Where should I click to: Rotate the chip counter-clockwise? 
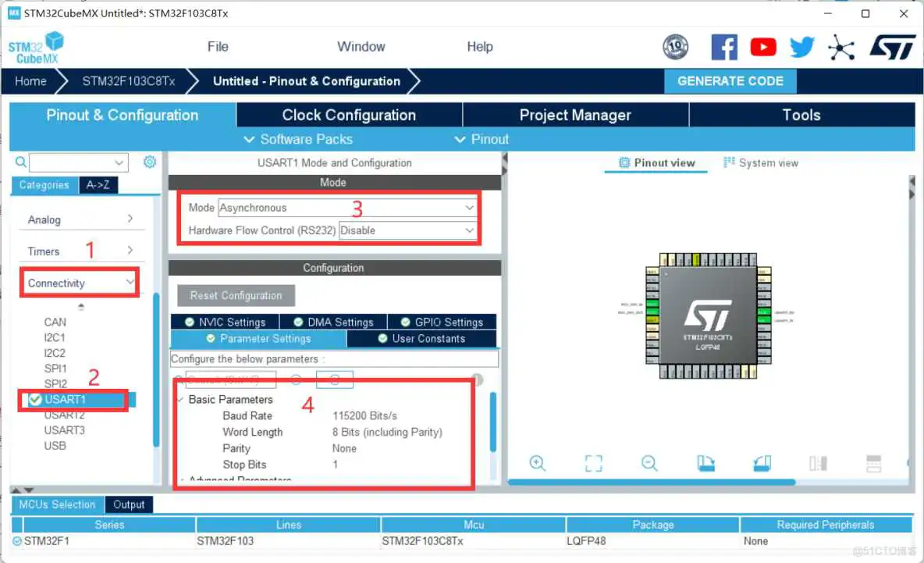pos(762,463)
